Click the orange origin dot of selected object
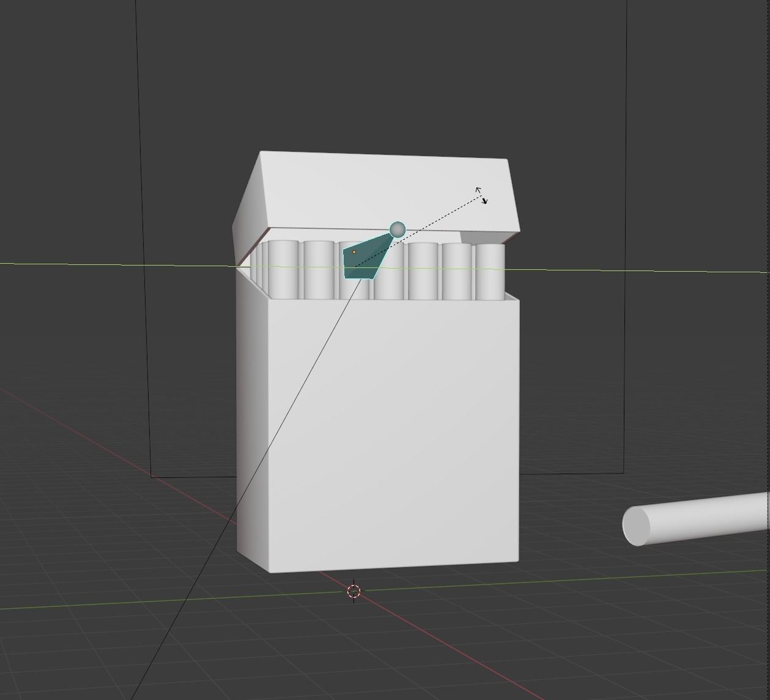 (354, 251)
